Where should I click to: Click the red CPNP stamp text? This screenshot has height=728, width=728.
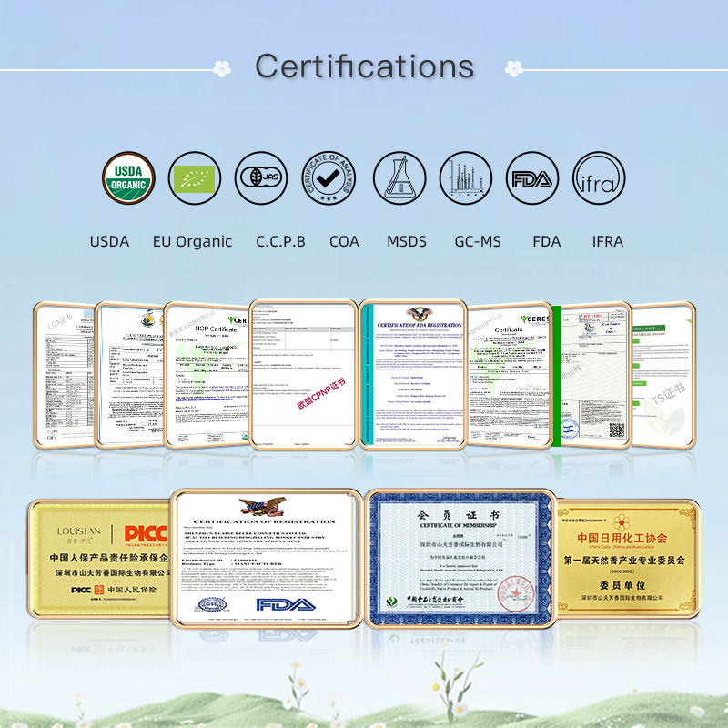321,394
